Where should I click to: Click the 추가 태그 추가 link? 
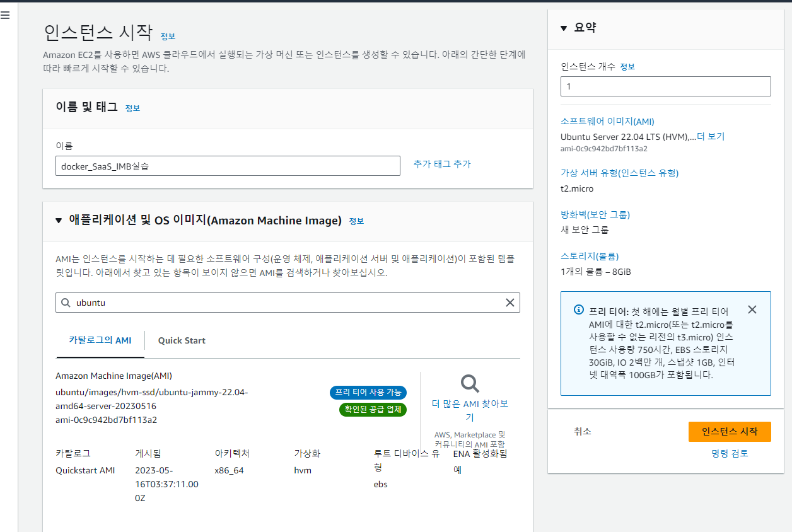point(442,164)
